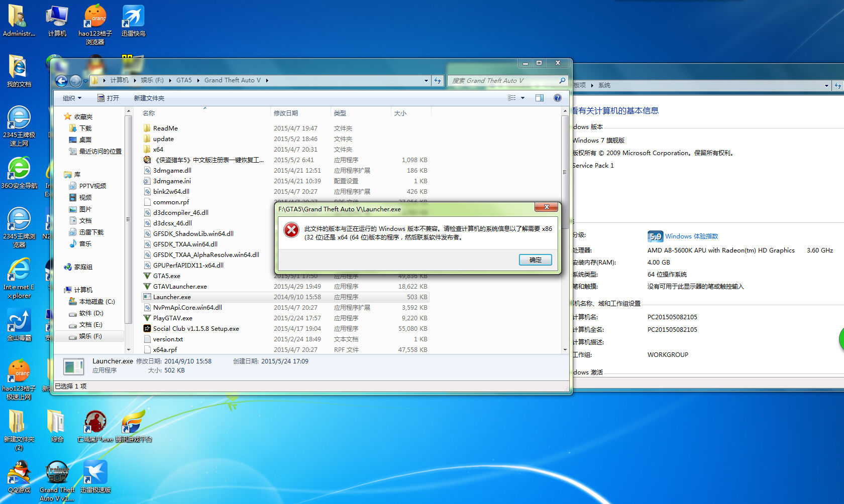Image resolution: width=844 pixels, height=504 pixels.
Task: Select the PlayGTAV.exe file icon
Action: (x=147, y=318)
